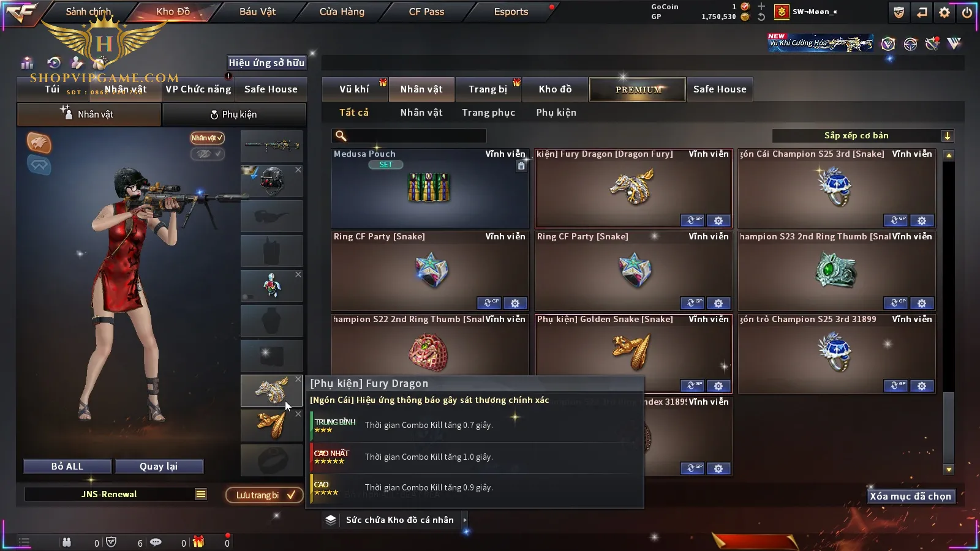The image size is (980, 551).
Task: Open the settings gear icon top right
Action: click(x=944, y=12)
